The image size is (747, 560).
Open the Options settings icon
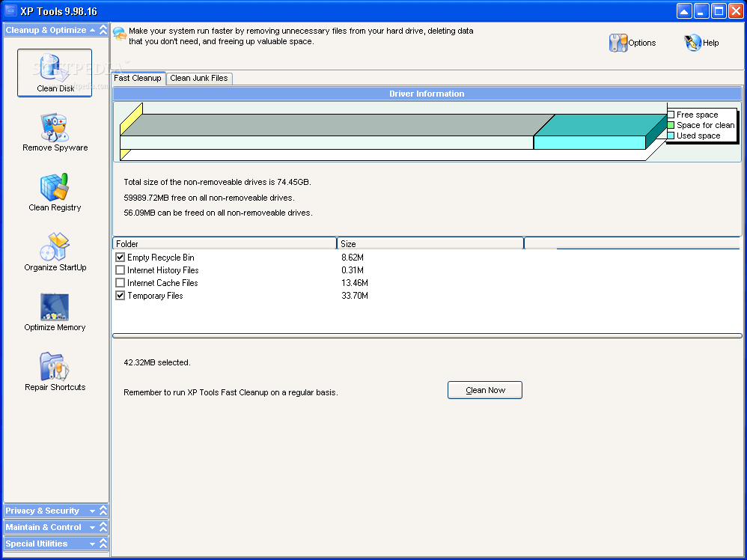pyautogui.click(x=632, y=43)
